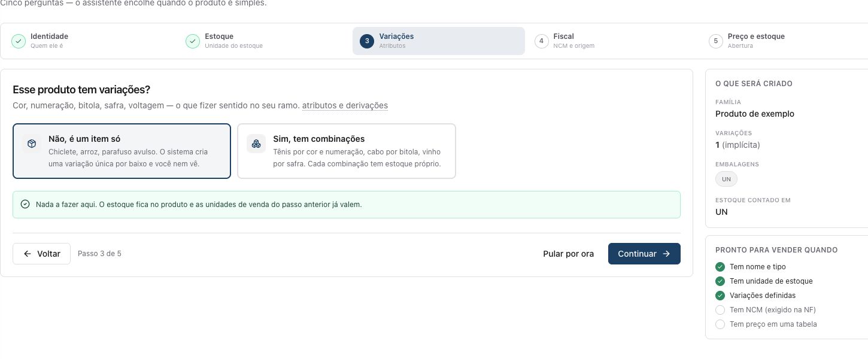Screen dimensions: 868x359
Task: Select the Variações step
Action: pyautogui.click(x=438, y=41)
